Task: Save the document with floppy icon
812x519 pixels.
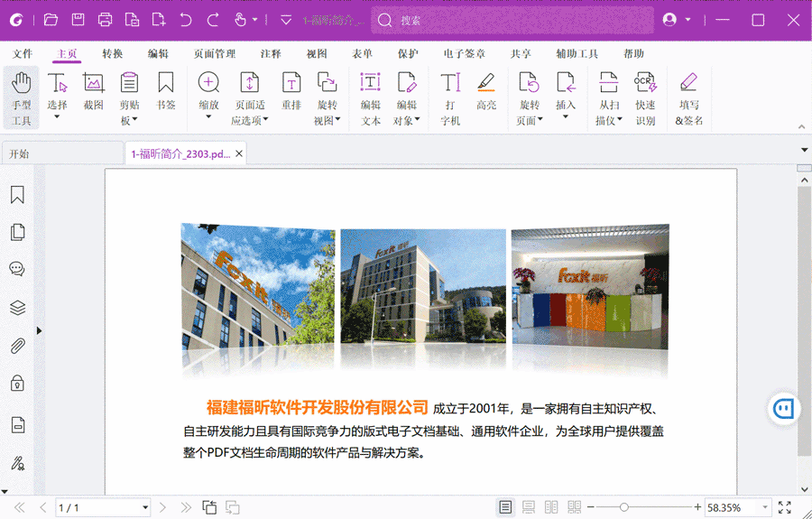Action: (x=78, y=20)
